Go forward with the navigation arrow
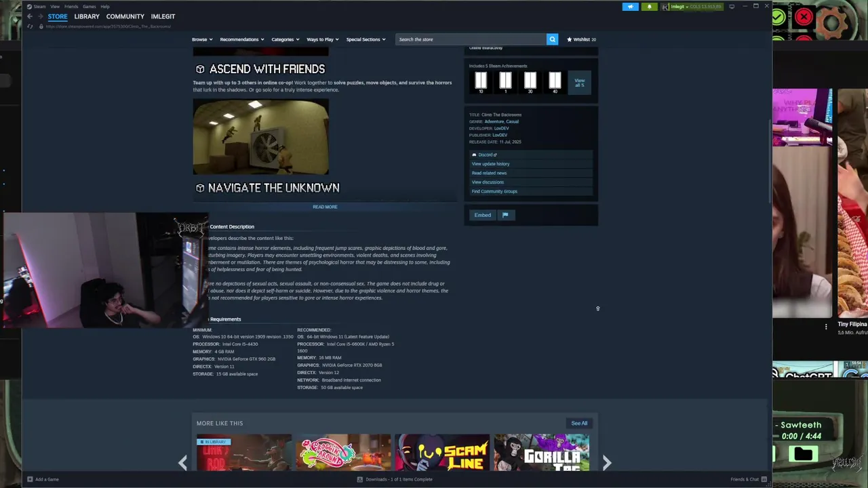This screenshot has width=868, height=488. coord(40,16)
